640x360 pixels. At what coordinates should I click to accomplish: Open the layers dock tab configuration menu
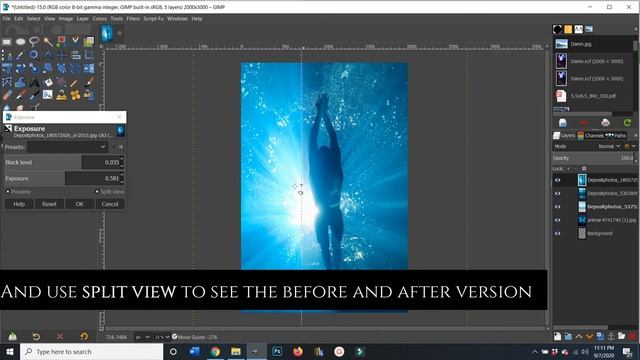pyautogui.click(x=636, y=135)
